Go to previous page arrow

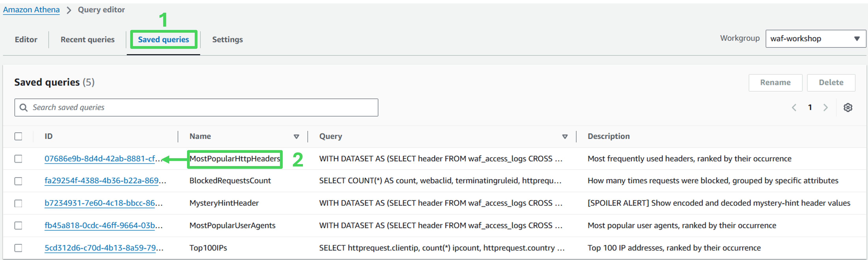click(794, 107)
